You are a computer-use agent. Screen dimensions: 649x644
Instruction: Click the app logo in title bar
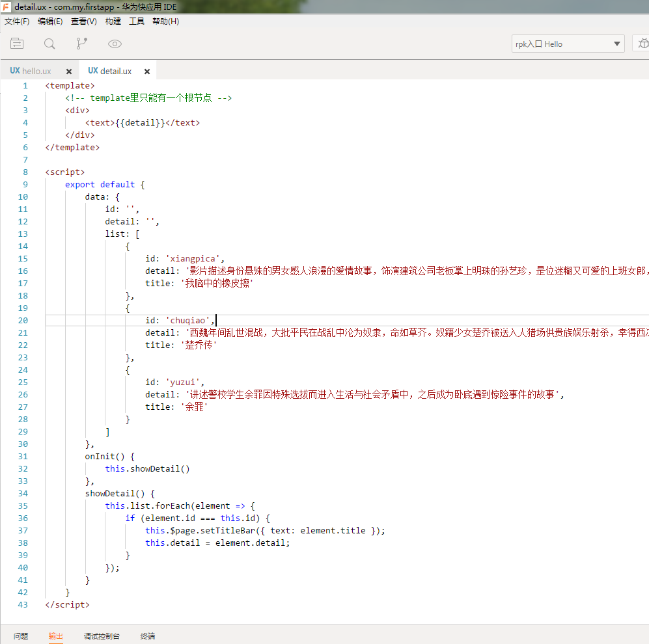click(6, 7)
